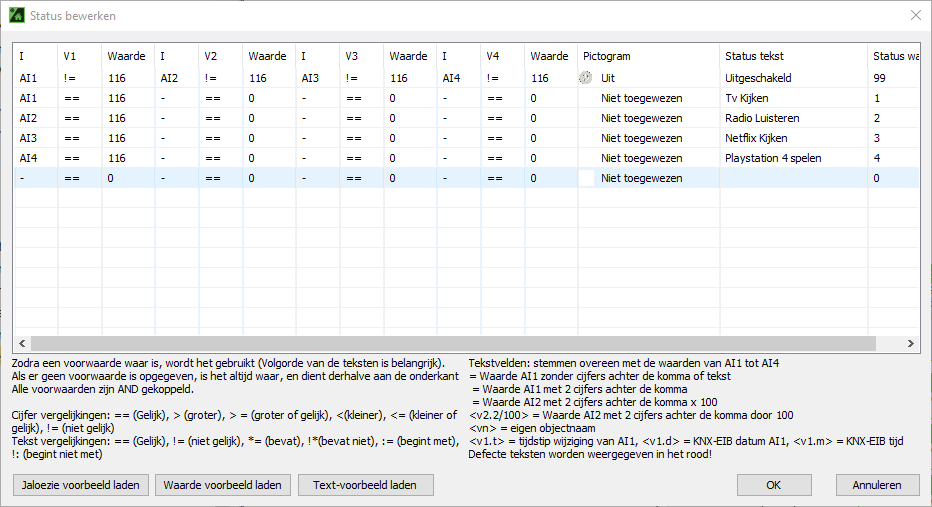Click first Waarde 116 in Radio Luisteren row
The width and height of the screenshot is (932, 507).
click(x=128, y=118)
